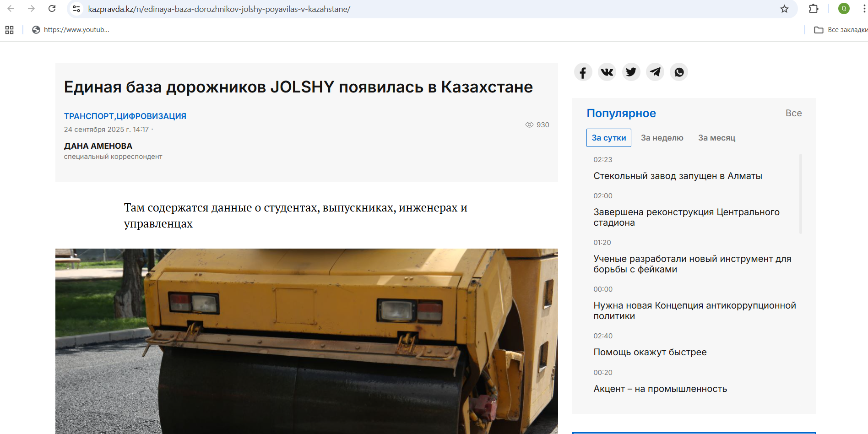The height and width of the screenshot is (434, 868).
Task: Open browser extensions puzzle icon
Action: click(x=814, y=9)
